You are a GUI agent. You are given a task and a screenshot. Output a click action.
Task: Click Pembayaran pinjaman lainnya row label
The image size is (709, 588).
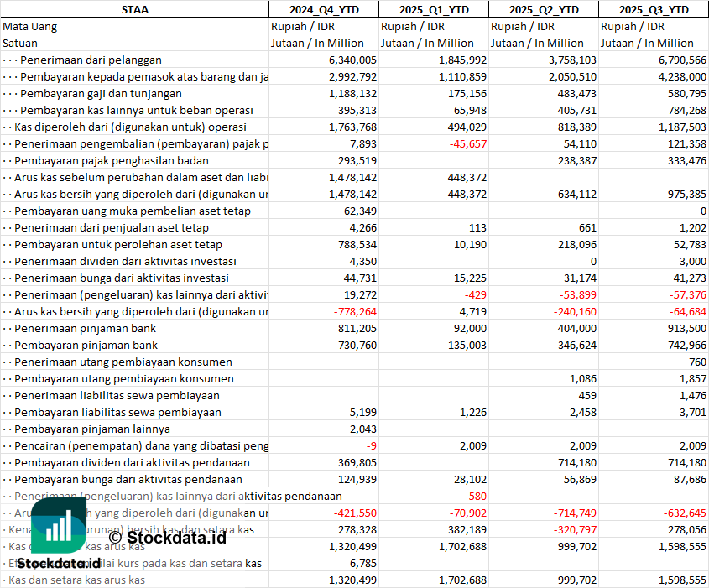point(92,429)
